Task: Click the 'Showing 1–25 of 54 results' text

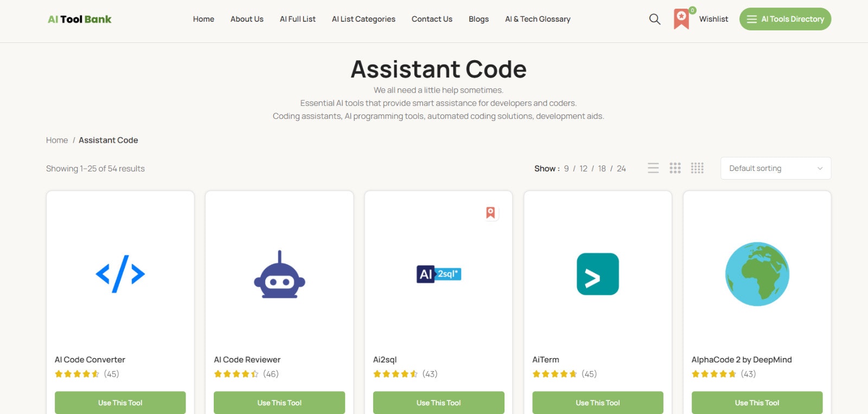Action: (95, 169)
